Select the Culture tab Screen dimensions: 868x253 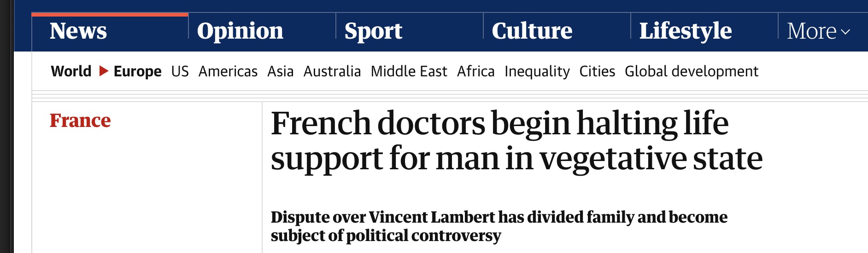click(532, 31)
